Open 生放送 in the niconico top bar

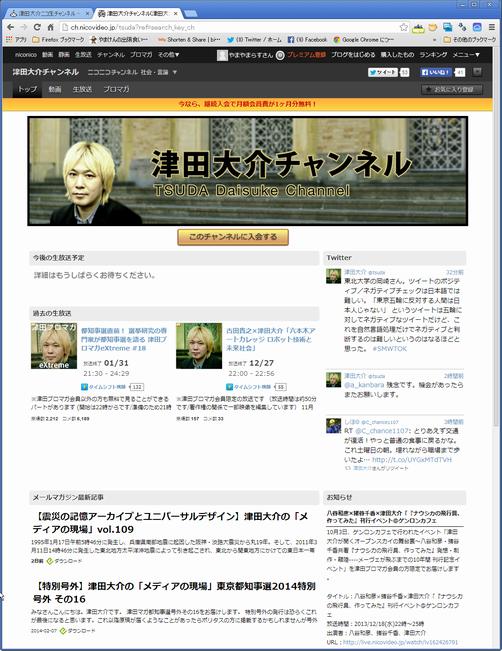click(x=83, y=54)
